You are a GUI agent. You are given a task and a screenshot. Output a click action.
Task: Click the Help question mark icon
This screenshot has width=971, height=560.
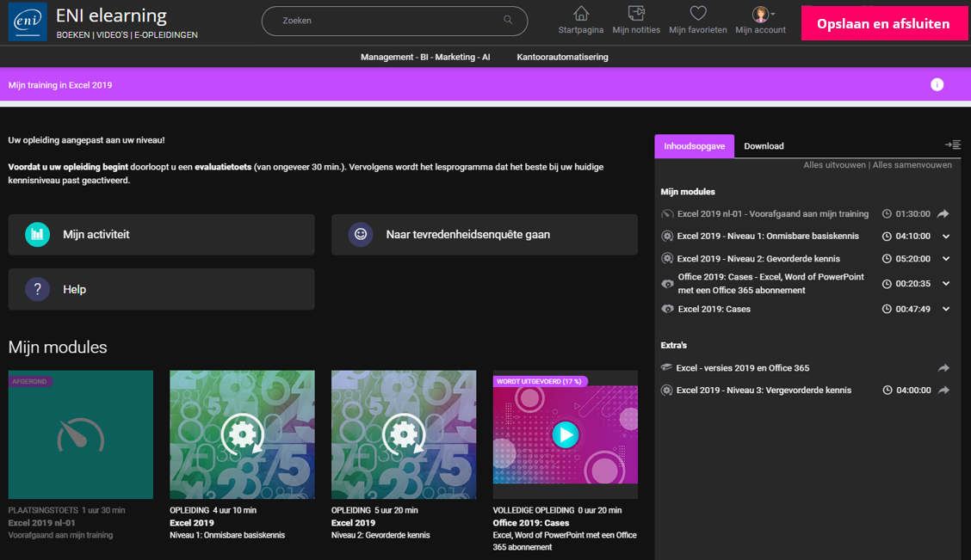coord(37,289)
